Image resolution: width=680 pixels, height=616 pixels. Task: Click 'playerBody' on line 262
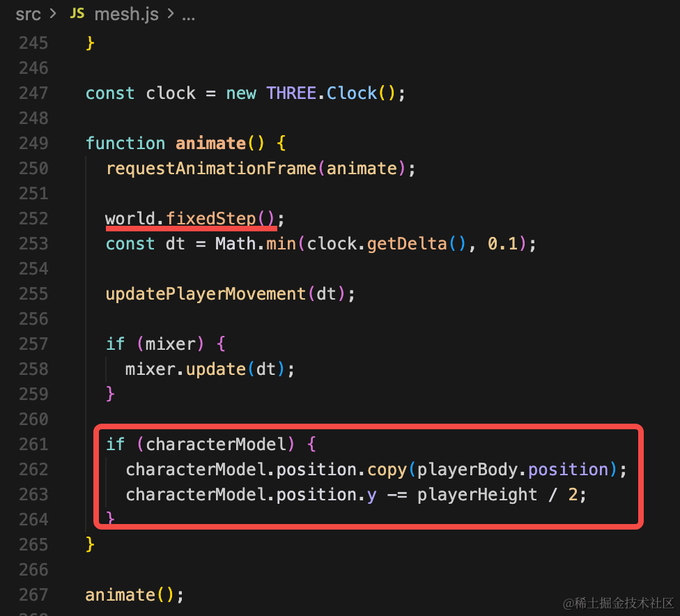pyautogui.click(x=467, y=470)
